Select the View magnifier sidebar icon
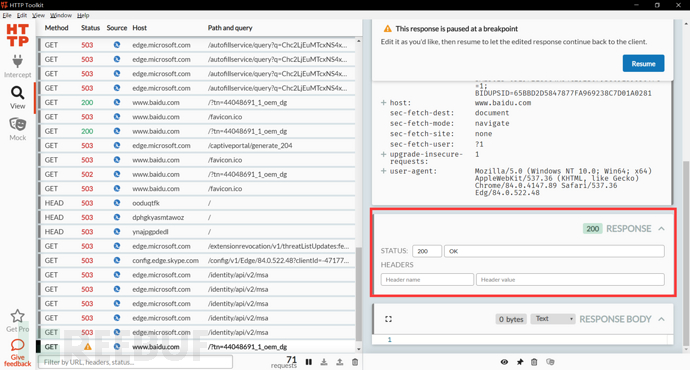The image size is (690, 370). click(x=18, y=98)
